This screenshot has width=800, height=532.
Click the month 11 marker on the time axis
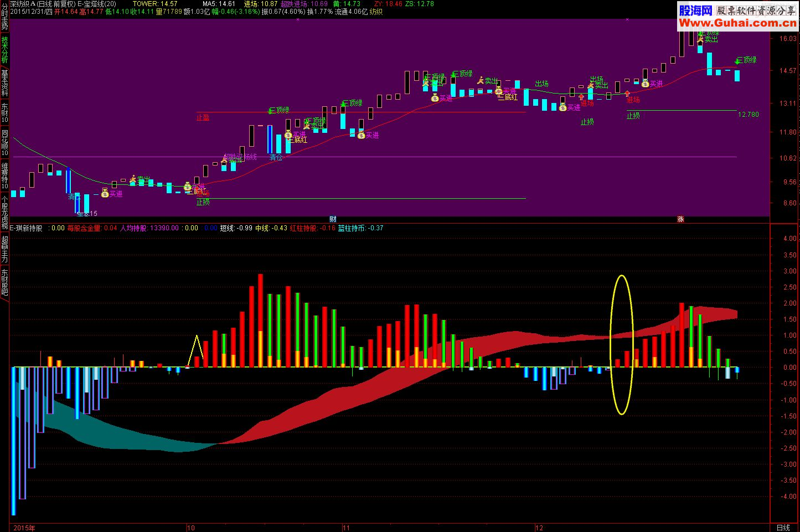click(x=347, y=528)
